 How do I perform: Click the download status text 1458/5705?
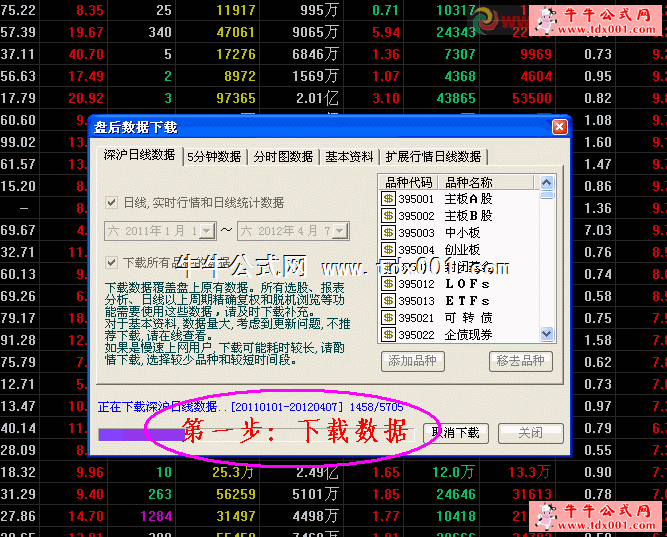(x=376, y=407)
